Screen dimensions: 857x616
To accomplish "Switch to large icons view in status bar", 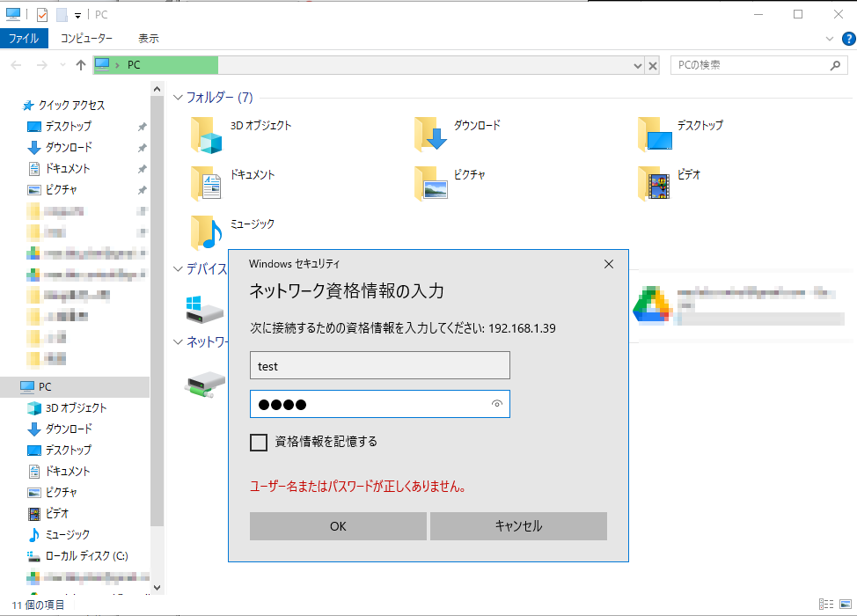I will click(x=846, y=604).
